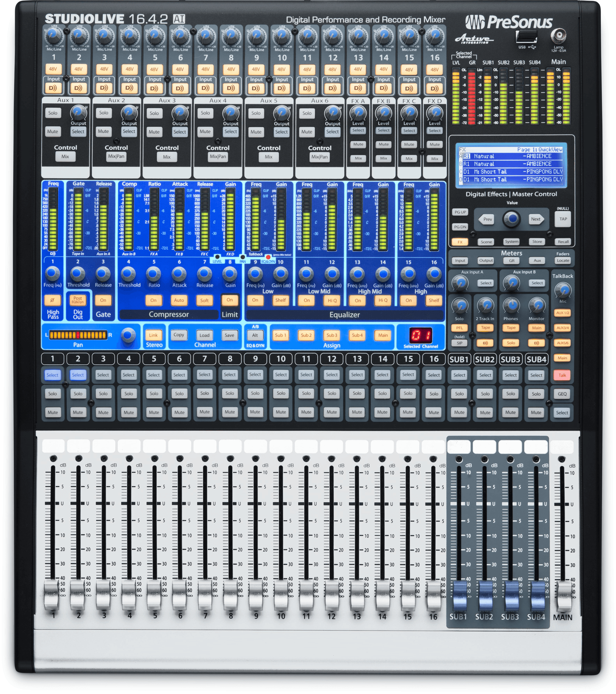The image size is (616, 694).
Task: Adjust the channel 1 Mic/Line trim knob
Action: coord(53,36)
